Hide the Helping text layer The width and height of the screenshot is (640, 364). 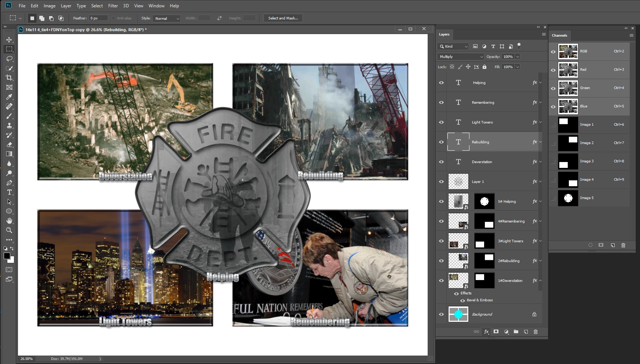[x=442, y=83]
